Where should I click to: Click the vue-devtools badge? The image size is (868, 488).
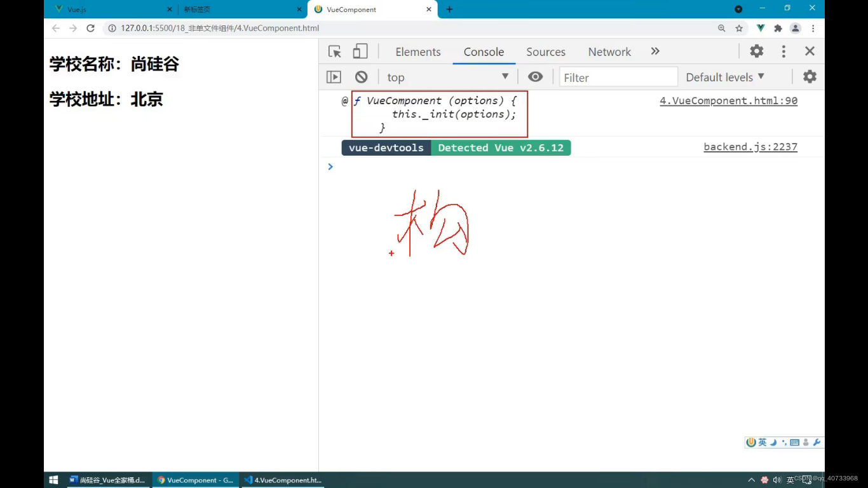(x=386, y=147)
